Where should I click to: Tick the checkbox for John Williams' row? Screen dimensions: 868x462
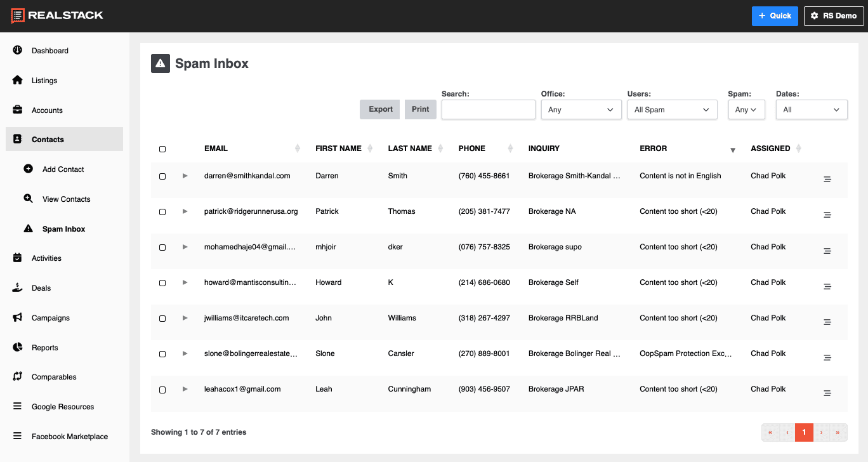(x=162, y=319)
